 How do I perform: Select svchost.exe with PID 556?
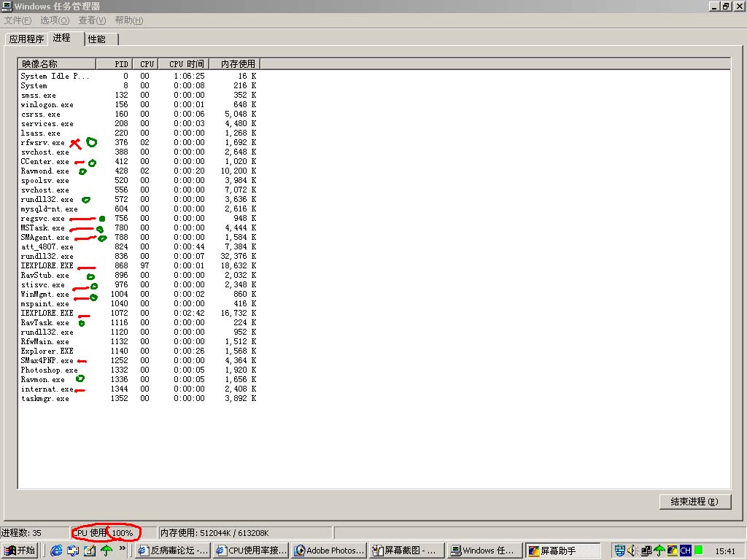click(x=139, y=190)
